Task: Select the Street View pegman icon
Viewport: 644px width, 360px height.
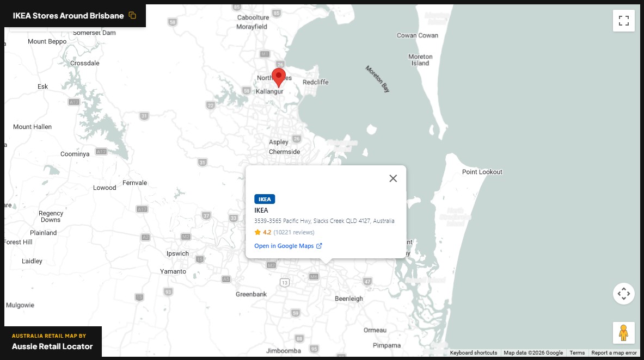Action: pos(623,332)
